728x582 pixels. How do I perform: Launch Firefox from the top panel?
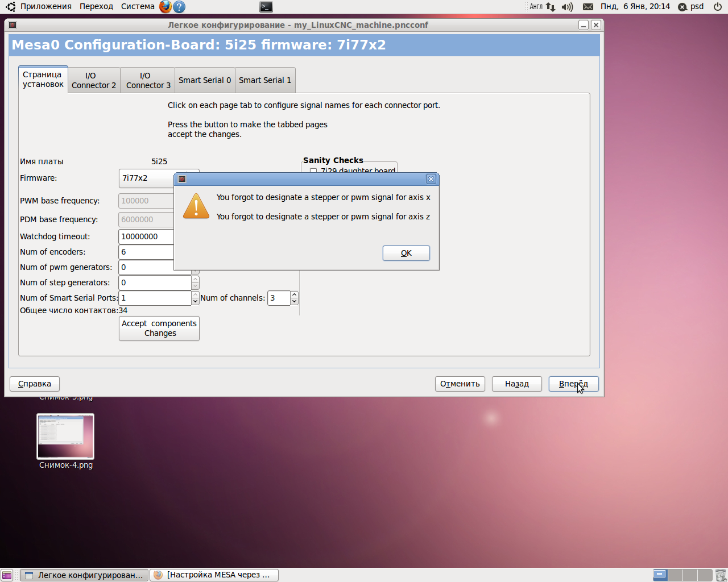(166, 7)
